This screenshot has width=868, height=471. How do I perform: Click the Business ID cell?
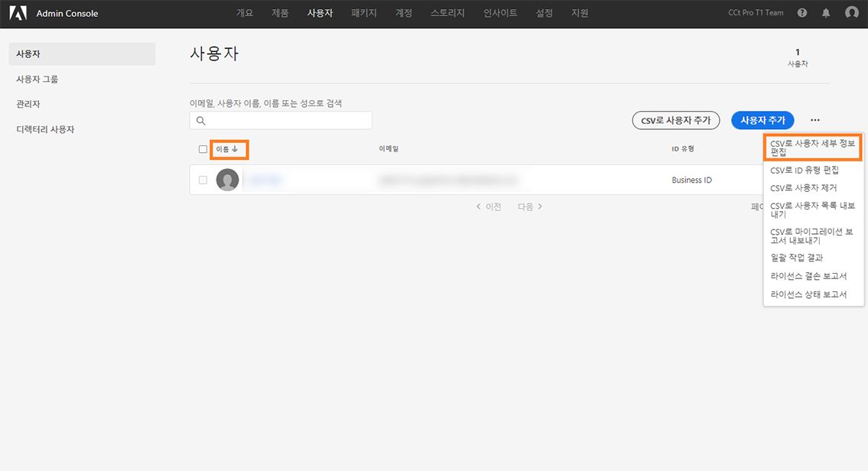tap(691, 180)
